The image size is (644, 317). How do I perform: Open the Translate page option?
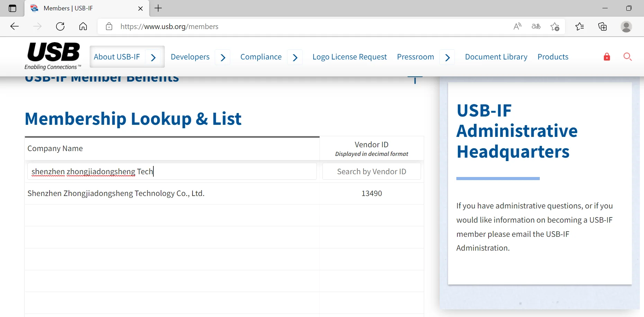[536, 26]
